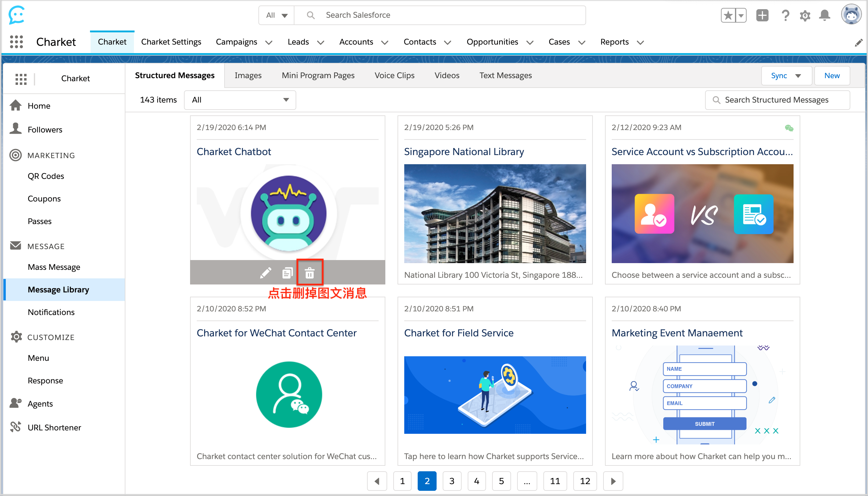Image resolution: width=868 pixels, height=496 pixels.
Task: Click the Search Salesforce input field
Action: 440,15
